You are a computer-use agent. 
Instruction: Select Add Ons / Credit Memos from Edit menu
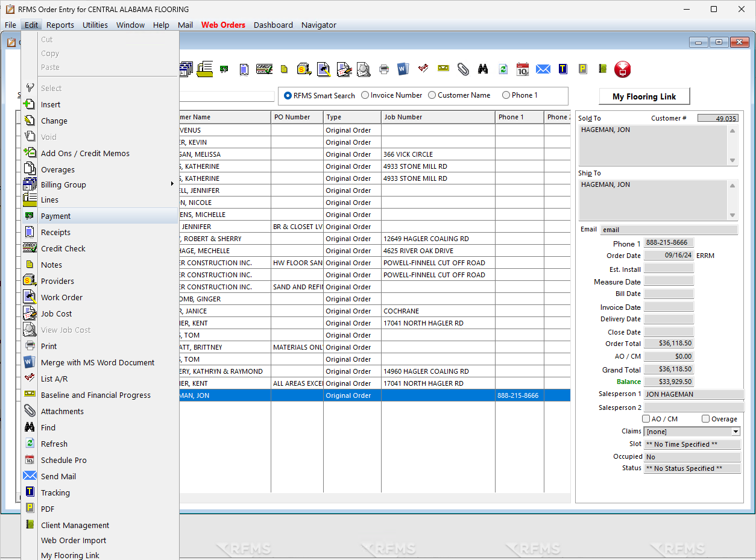tap(85, 153)
